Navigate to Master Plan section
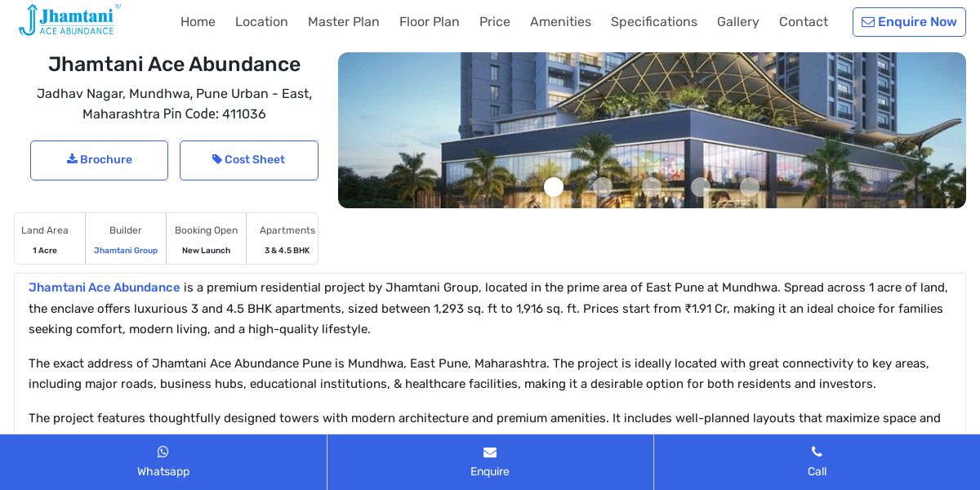The height and width of the screenshot is (490, 980). (x=344, y=22)
